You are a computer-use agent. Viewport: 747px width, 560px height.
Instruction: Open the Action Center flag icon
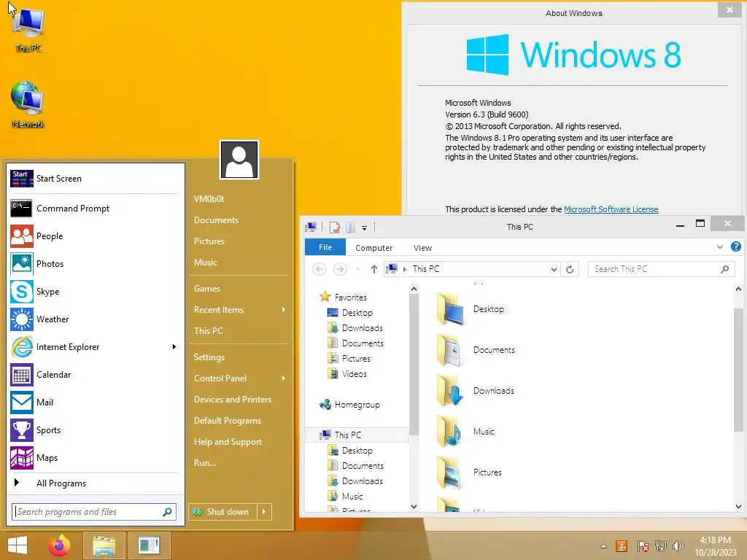[x=643, y=545]
